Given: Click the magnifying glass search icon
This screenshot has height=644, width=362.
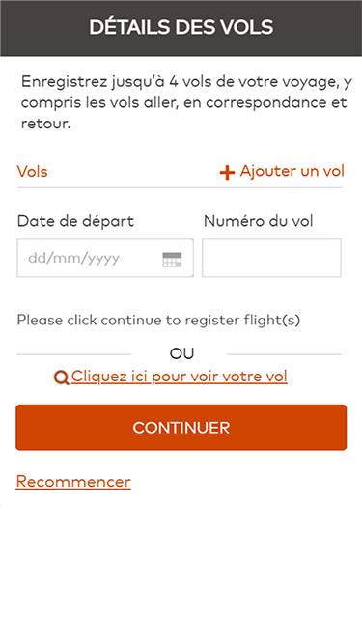Looking at the screenshot, I should [61, 378].
